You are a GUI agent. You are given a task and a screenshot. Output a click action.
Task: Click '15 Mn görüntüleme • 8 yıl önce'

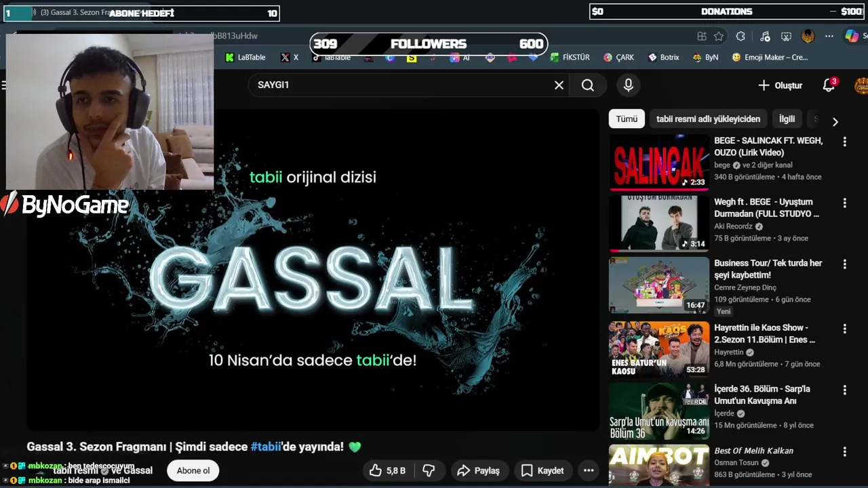[764, 425]
